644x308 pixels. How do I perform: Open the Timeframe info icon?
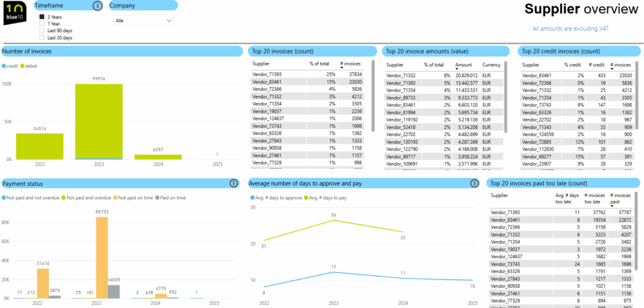pyautogui.click(x=97, y=6)
